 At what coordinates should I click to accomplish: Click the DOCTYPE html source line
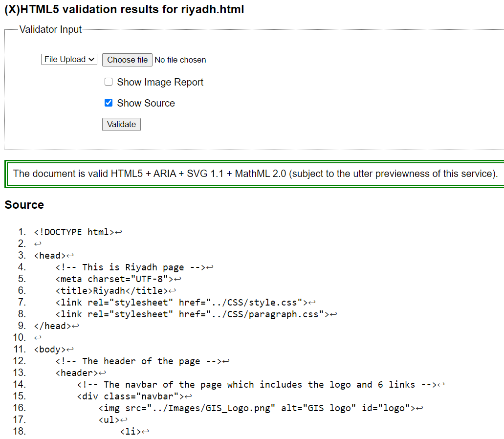coord(74,232)
